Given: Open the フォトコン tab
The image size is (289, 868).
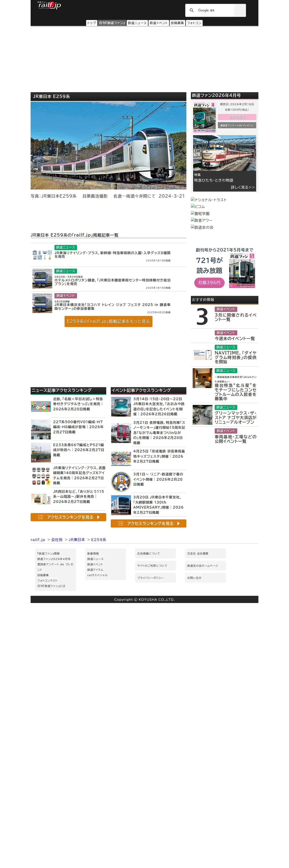Looking at the screenshot, I should coord(194,23).
